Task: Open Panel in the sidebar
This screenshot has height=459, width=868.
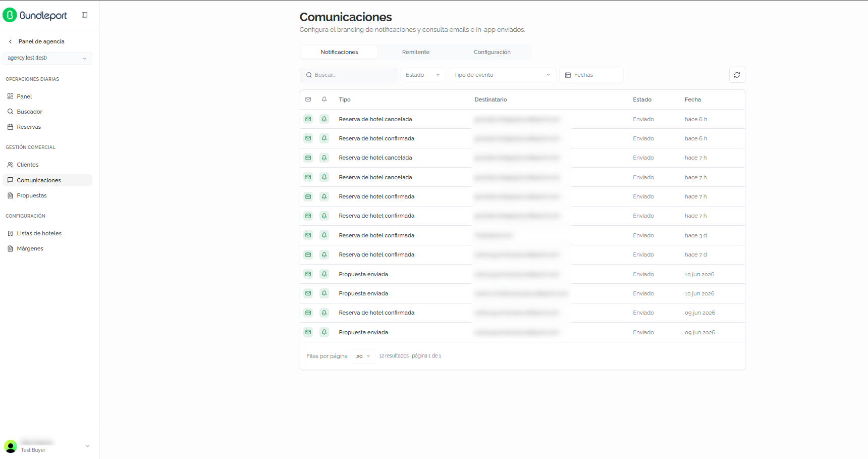Action: pos(47,96)
